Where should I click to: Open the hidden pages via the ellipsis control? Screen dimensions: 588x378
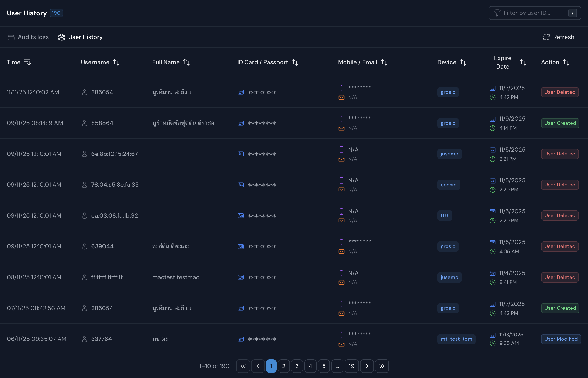337,366
